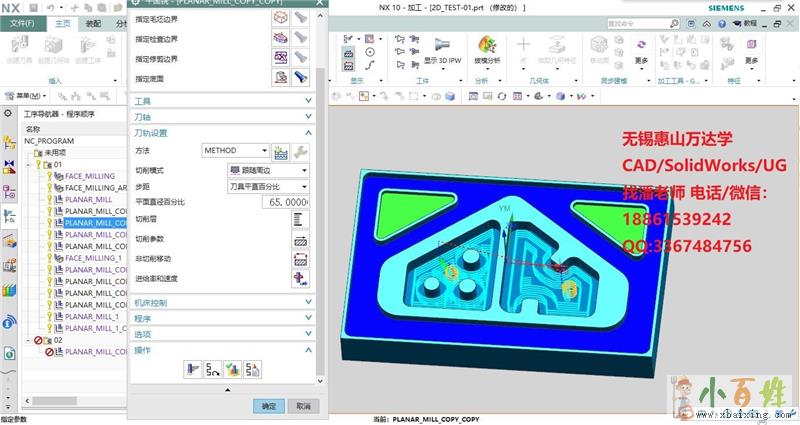Click the Verify tool path icon
800x425 pixels.
coord(233,370)
